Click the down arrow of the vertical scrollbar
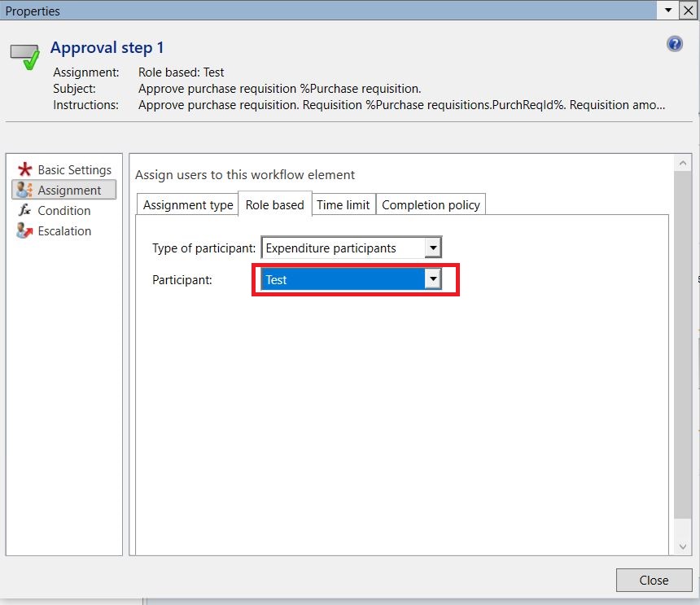This screenshot has width=700, height=605. (x=683, y=546)
